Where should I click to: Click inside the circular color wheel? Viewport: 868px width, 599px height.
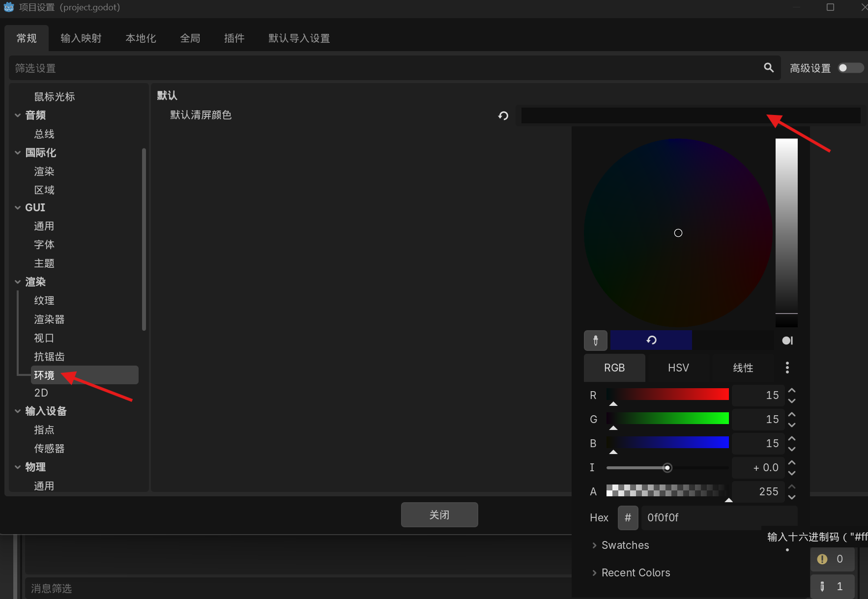click(678, 233)
